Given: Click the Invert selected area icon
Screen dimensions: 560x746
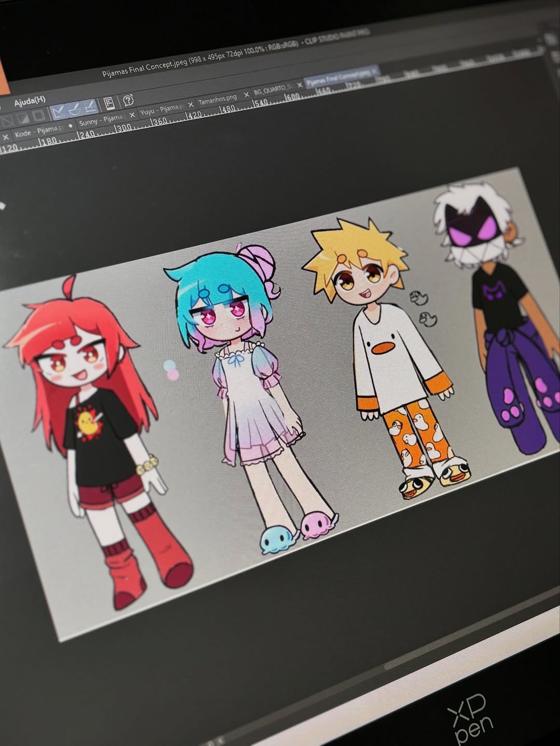Looking at the screenshot, I should click(23, 118).
